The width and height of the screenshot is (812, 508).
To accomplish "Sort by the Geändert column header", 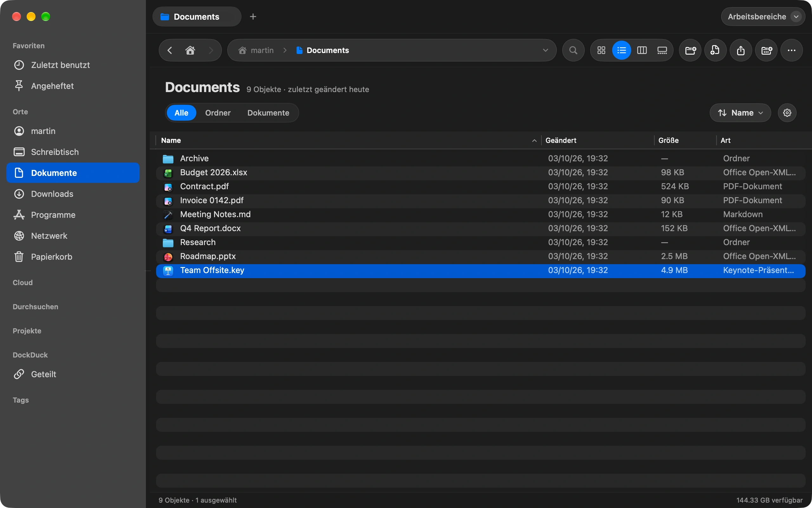I will 598,140.
